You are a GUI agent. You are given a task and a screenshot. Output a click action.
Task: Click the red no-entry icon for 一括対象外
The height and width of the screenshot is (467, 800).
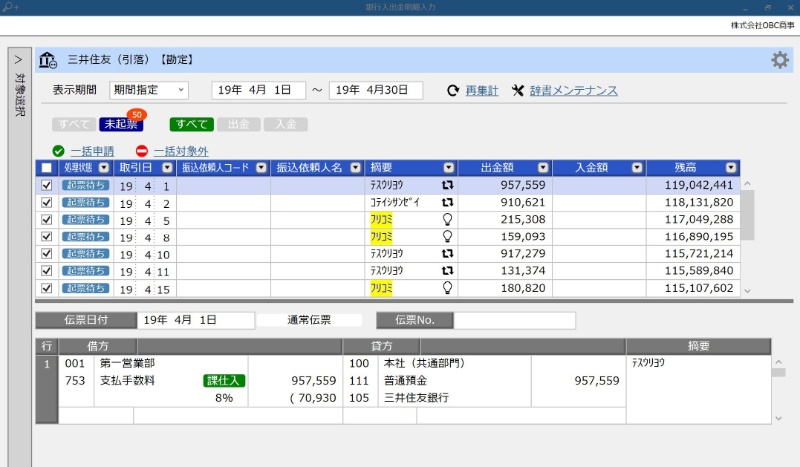[142, 151]
